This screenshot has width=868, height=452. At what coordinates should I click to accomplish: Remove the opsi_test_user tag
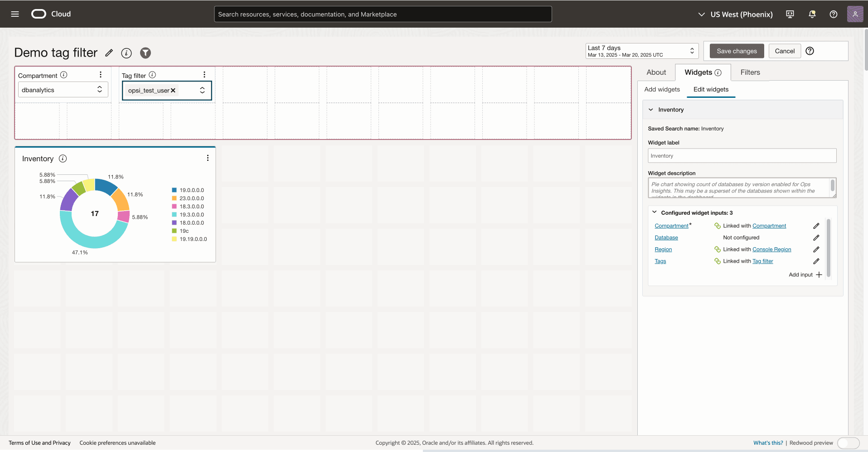coord(173,91)
